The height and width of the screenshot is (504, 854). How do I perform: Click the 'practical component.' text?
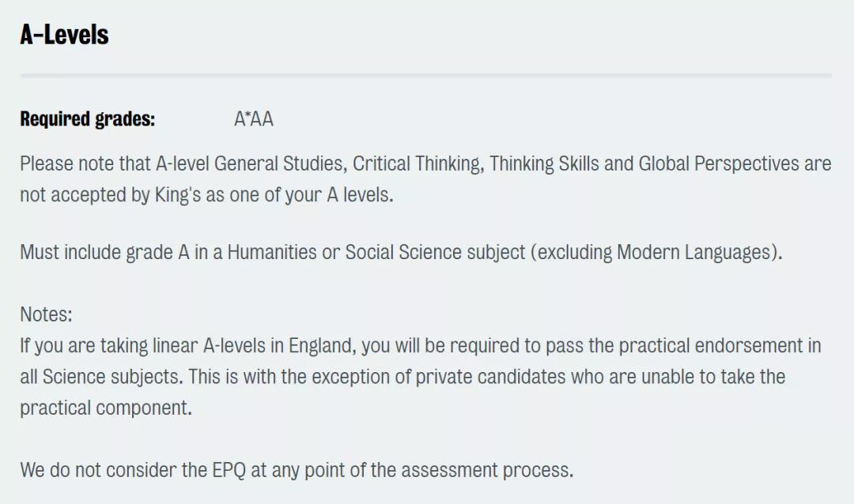[106, 408]
